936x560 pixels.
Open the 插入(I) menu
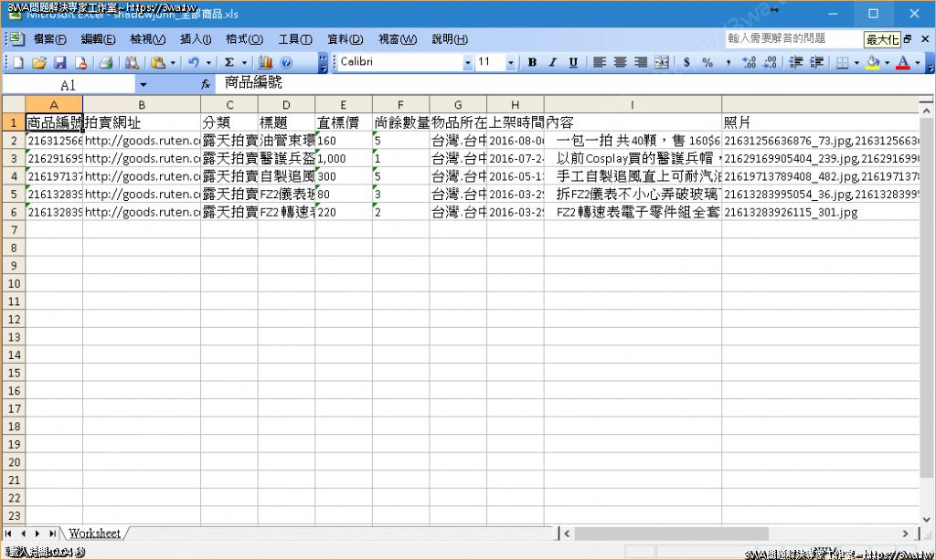[x=196, y=39]
